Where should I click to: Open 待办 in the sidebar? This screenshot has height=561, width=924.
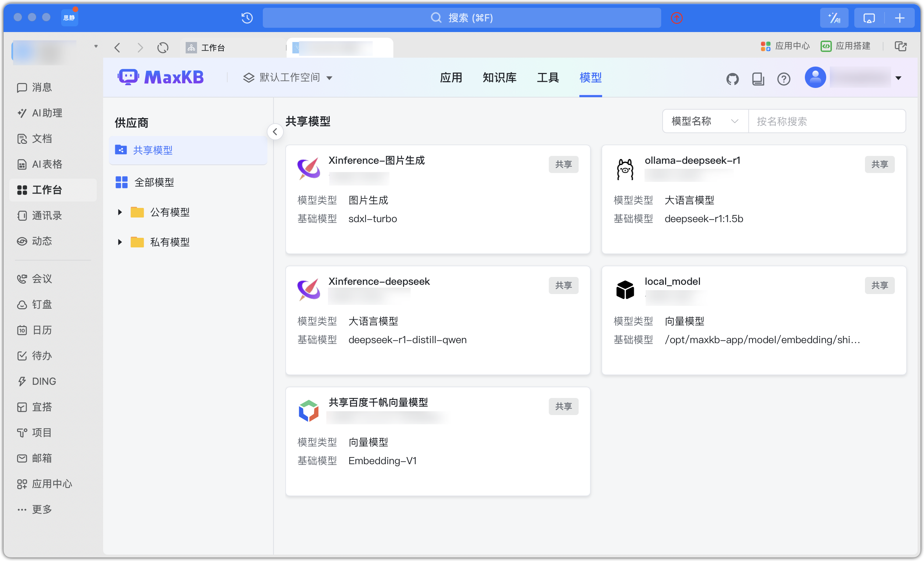(x=41, y=356)
